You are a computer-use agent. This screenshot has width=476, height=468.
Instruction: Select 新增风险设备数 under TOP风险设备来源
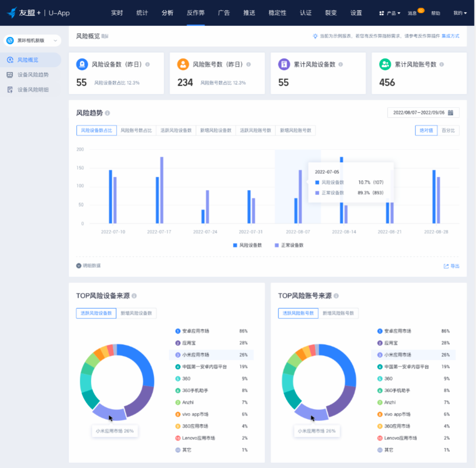click(x=136, y=313)
